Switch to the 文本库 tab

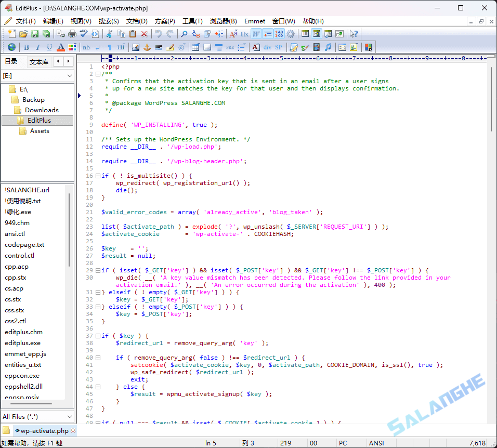click(40, 62)
